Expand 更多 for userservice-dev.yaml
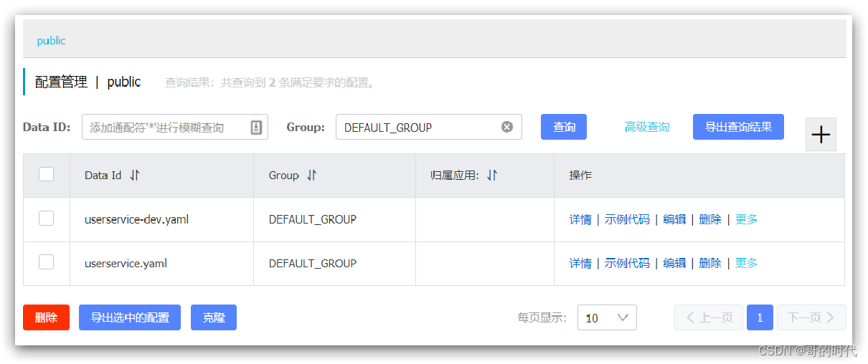This screenshot has width=868, height=364. coord(746,219)
